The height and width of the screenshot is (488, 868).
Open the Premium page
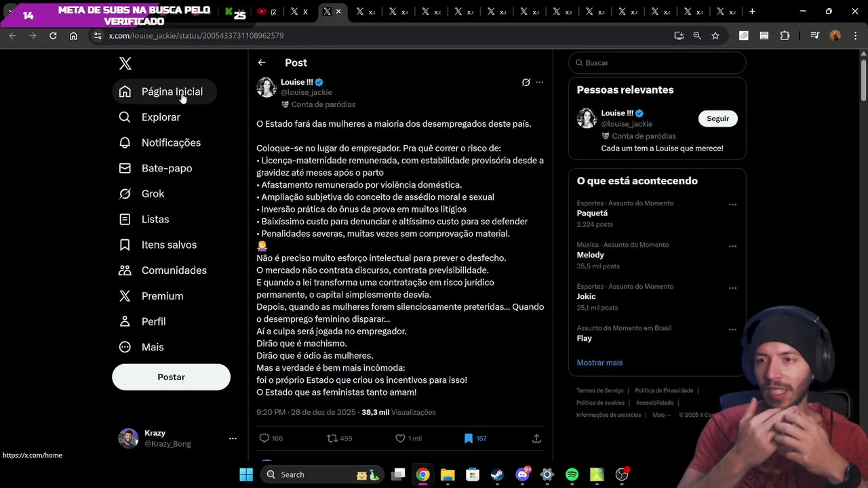tap(151, 296)
